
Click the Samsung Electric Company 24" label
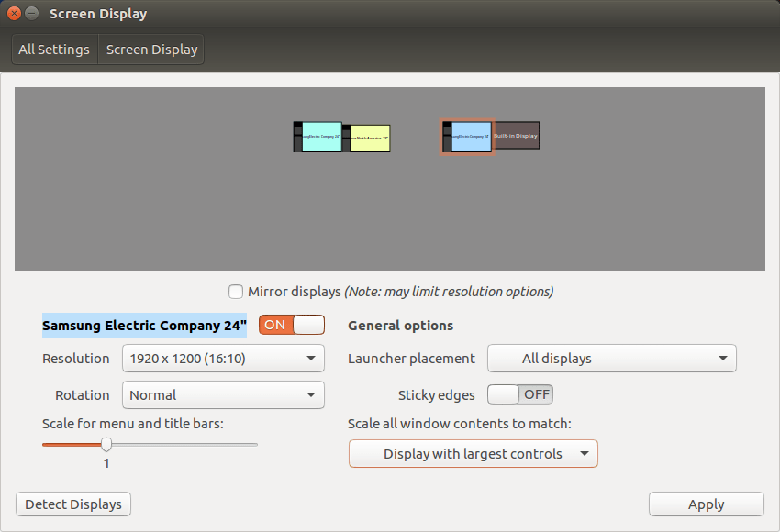pos(144,325)
